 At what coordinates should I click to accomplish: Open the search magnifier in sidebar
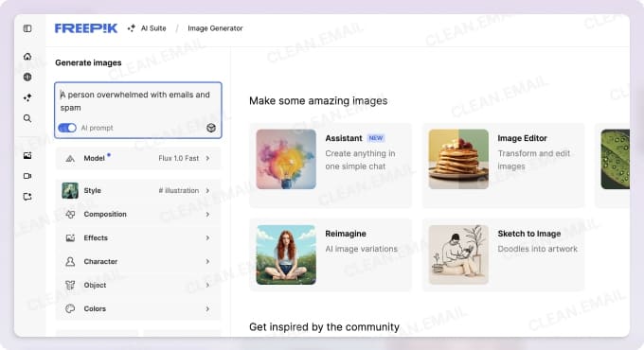27,118
